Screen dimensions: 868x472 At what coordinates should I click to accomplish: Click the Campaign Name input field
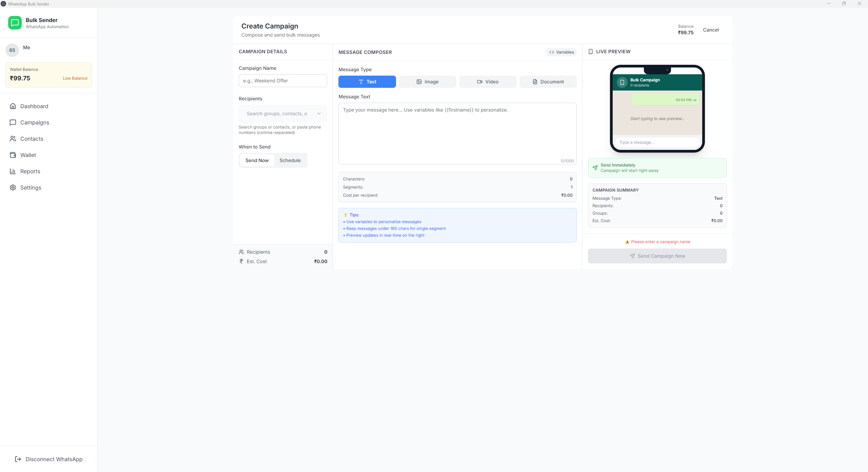pyautogui.click(x=282, y=81)
